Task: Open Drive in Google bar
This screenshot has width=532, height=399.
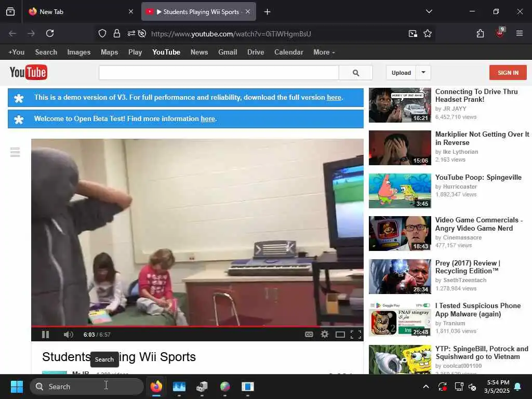Action: pos(256,52)
